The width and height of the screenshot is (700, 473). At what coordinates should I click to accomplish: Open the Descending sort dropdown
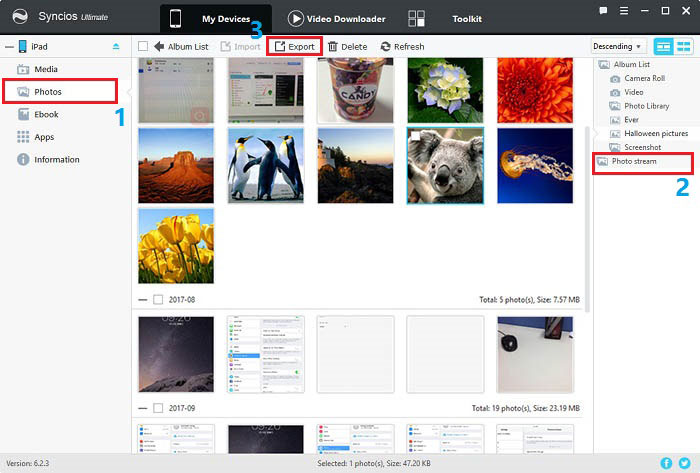617,46
